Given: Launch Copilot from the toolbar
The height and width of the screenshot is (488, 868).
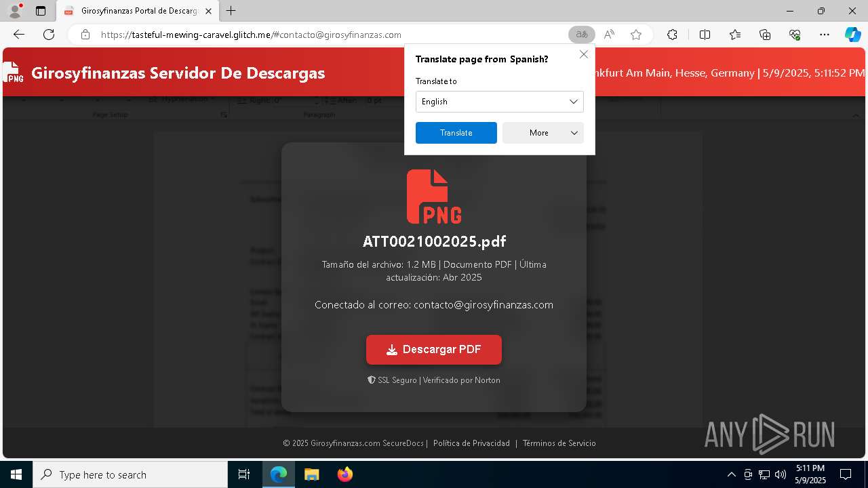Looking at the screenshot, I should pyautogui.click(x=852, y=35).
